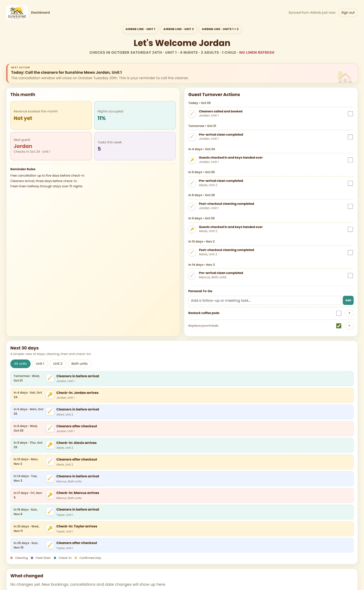The height and width of the screenshot is (590, 364).
Task: Open Airbnb Link for Unit 1
Action: click(140, 29)
